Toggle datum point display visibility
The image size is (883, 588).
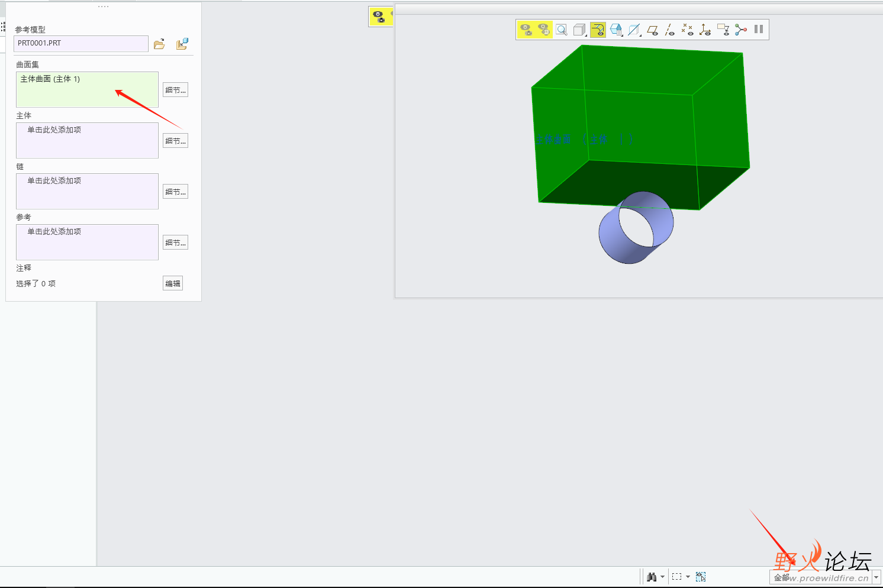(687, 30)
